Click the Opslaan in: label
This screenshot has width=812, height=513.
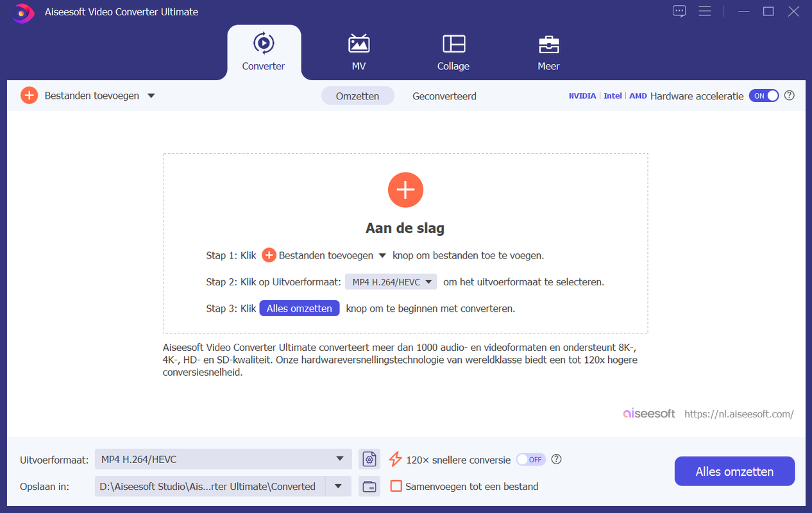pyautogui.click(x=44, y=486)
